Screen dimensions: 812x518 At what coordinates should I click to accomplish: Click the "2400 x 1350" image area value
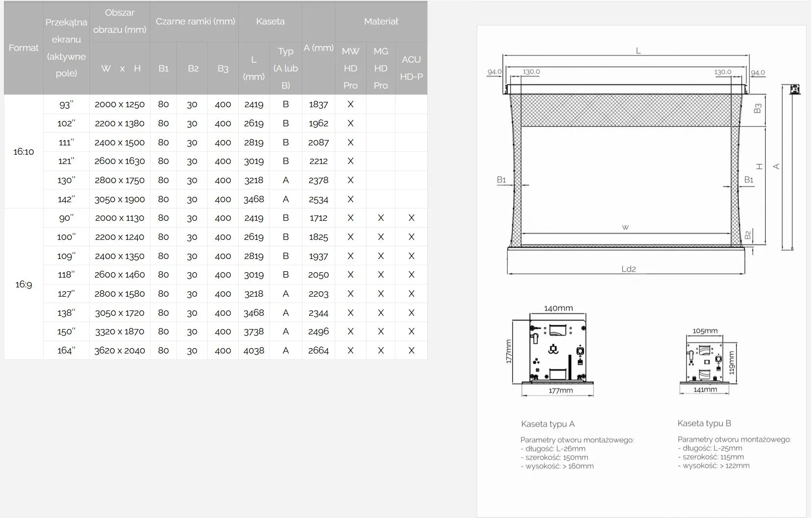[120, 256]
